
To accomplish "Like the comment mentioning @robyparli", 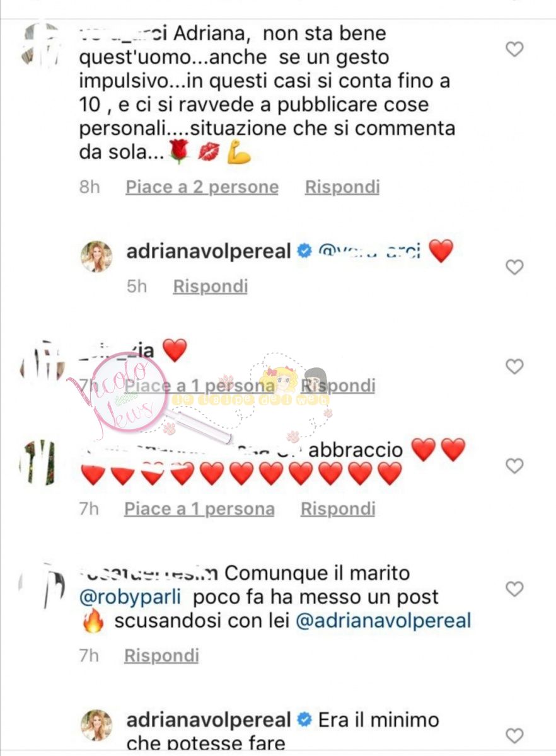I will point(515,589).
